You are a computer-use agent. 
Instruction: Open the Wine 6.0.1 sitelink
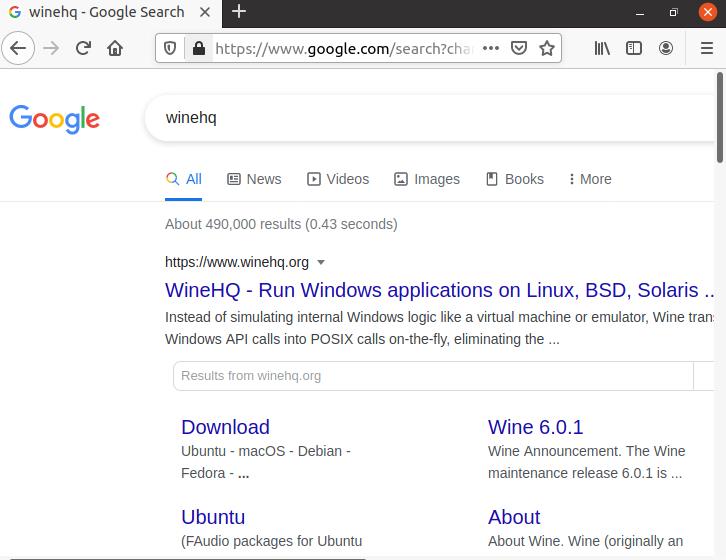[x=536, y=427]
